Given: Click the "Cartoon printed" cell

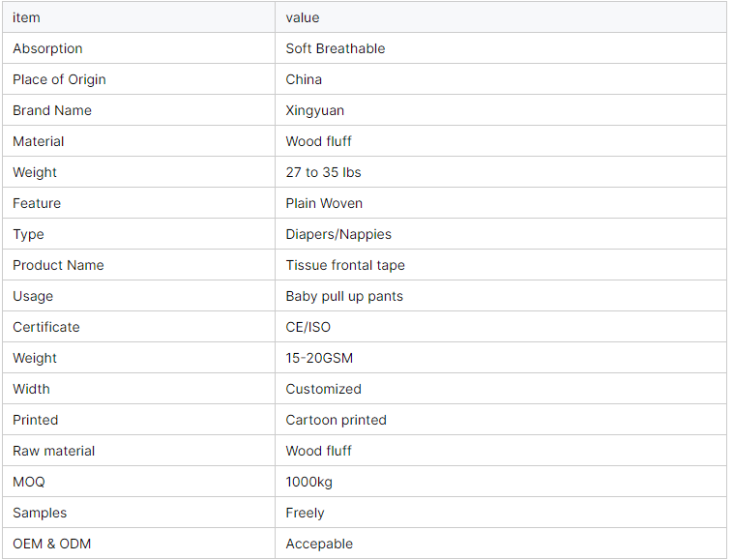Looking at the screenshot, I should [336, 420].
